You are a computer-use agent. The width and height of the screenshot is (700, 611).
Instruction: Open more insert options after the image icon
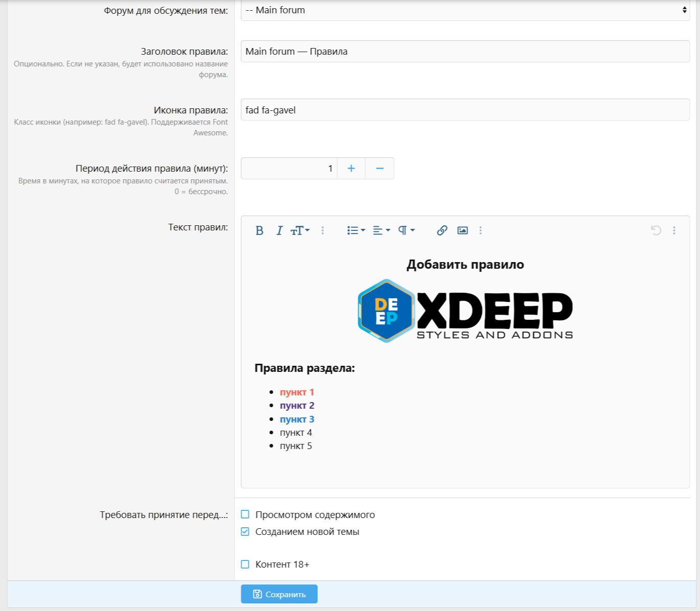(480, 230)
